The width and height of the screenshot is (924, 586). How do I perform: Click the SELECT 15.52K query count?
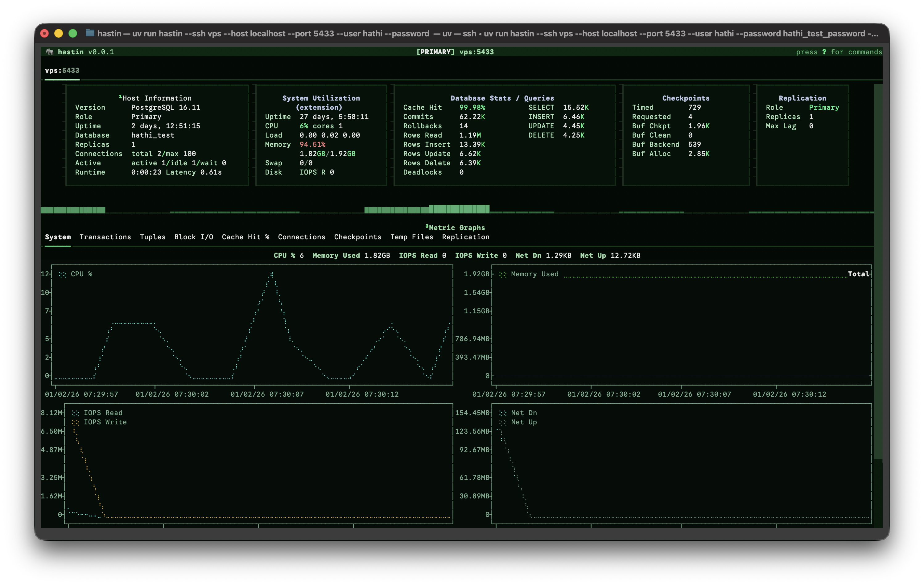click(x=575, y=107)
